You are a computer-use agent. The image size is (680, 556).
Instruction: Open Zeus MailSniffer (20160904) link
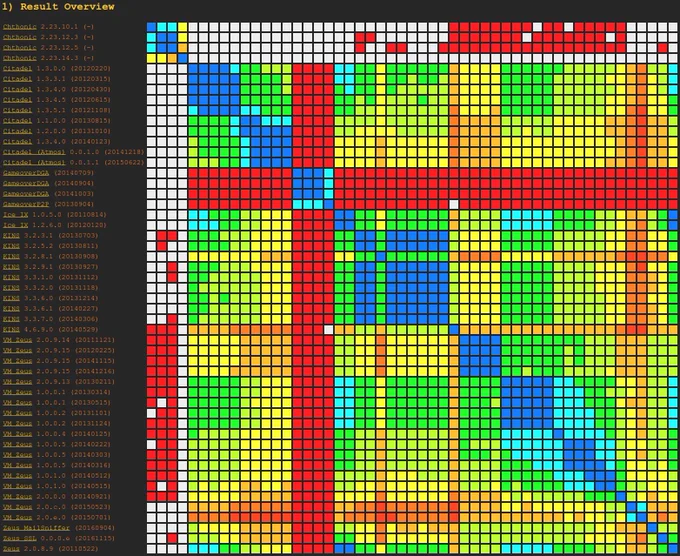36,528
